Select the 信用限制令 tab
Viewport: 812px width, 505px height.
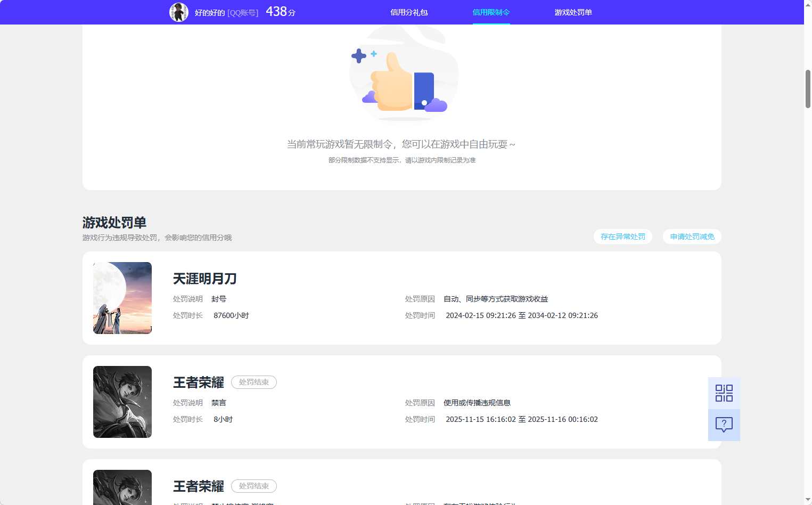point(490,12)
